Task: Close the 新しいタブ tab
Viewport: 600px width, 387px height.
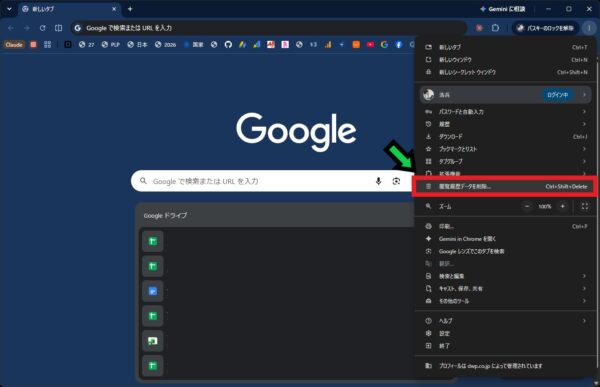Action: point(114,9)
